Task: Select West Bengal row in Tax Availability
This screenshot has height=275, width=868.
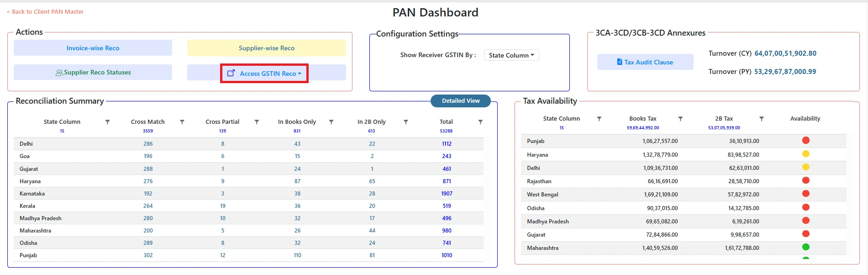Action: pos(684,195)
